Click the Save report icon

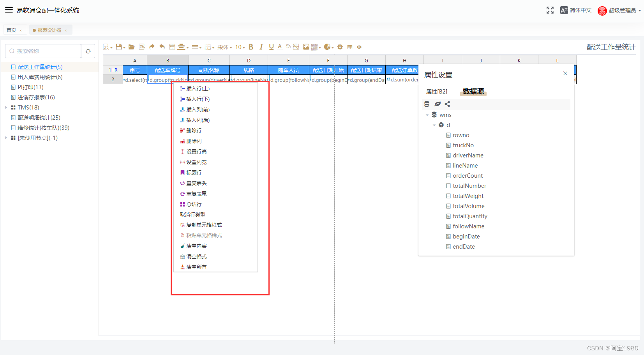(119, 47)
